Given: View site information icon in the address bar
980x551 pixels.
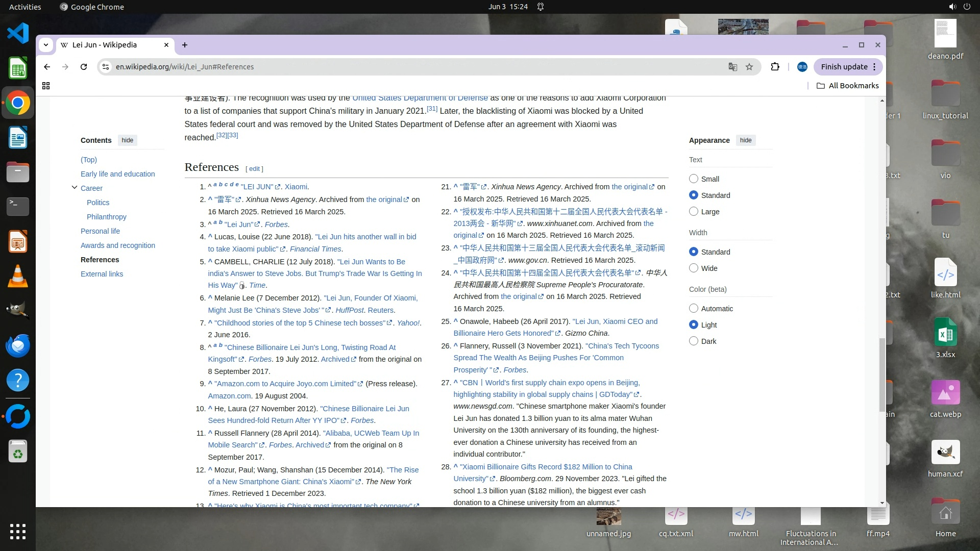Looking at the screenshot, I should coord(106,67).
